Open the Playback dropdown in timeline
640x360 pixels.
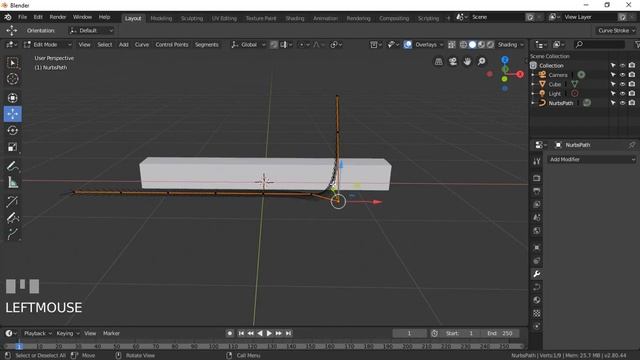click(x=38, y=333)
